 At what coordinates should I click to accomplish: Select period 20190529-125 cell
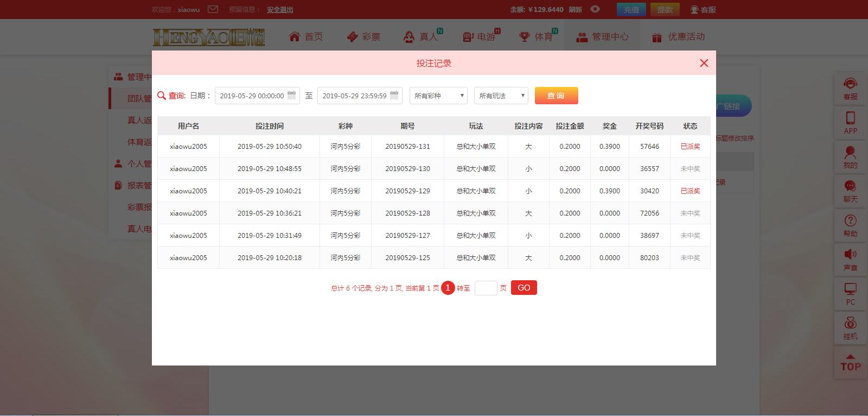(407, 258)
